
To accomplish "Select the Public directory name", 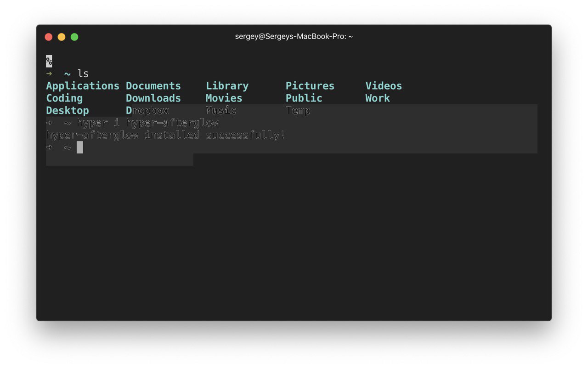I will 304,98.
